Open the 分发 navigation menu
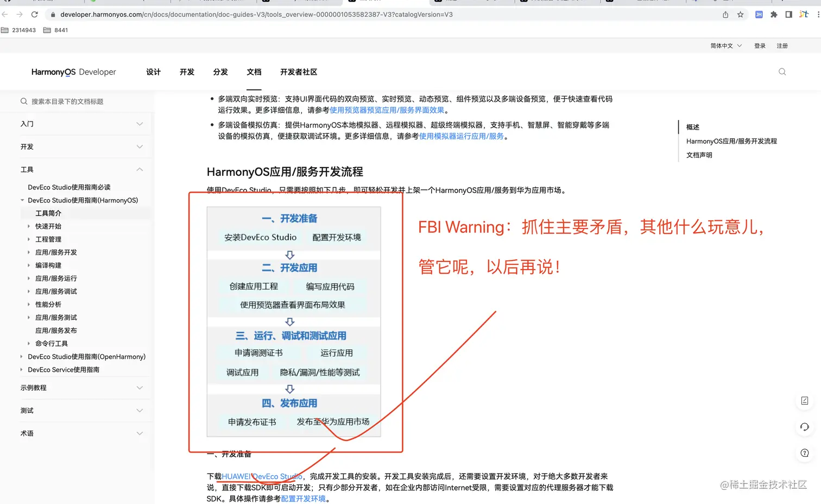Viewport: 821px width, 504px height. click(x=220, y=72)
